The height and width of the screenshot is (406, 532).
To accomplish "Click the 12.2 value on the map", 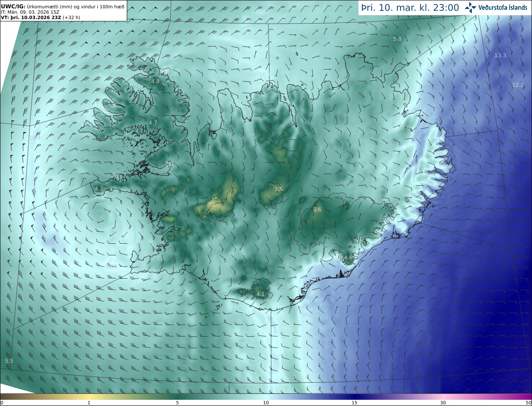I will click(x=517, y=85).
